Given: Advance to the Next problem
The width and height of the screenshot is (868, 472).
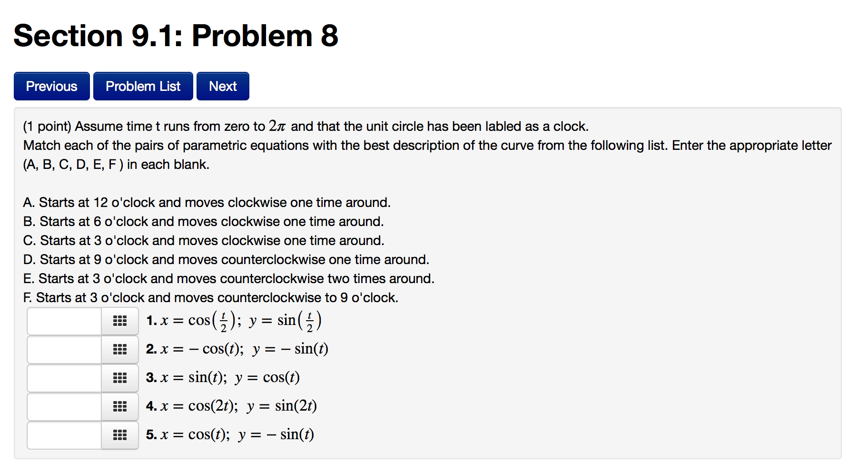Looking at the screenshot, I should (223, 86).
